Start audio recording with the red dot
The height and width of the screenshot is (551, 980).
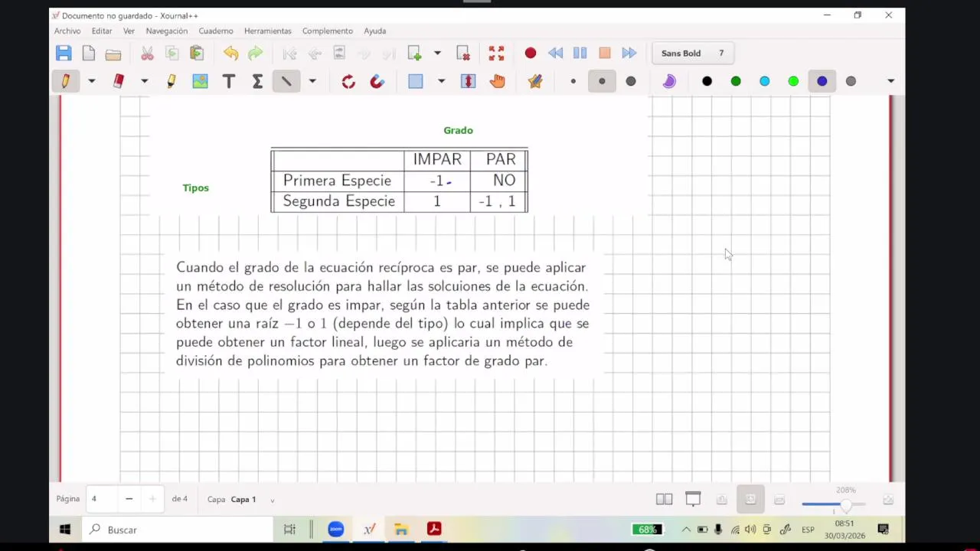[531, 54]
